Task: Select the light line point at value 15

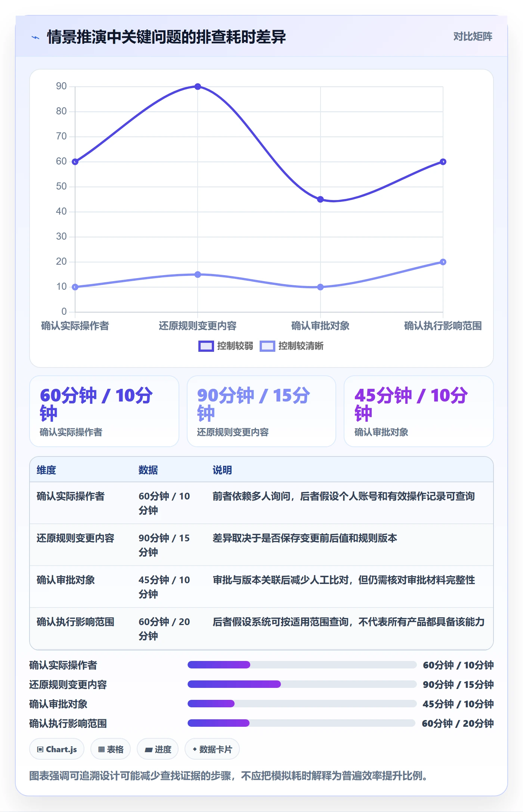Action: point(198,274)
